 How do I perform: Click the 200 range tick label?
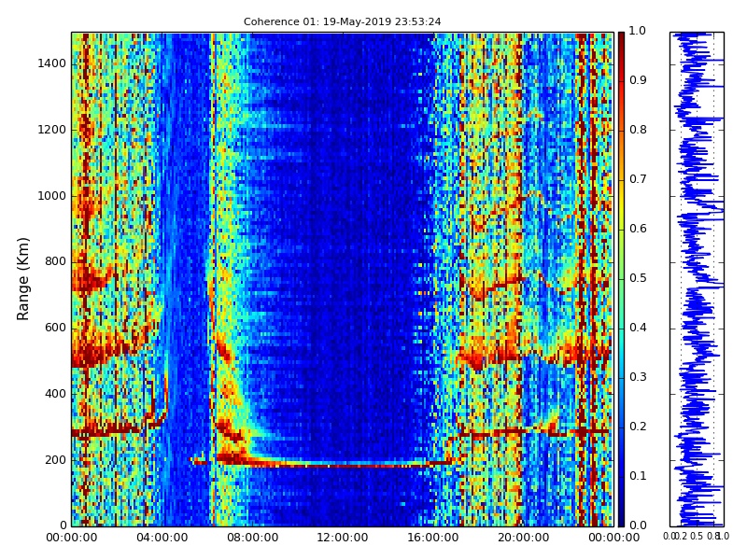pyautogui.click(x=56, y=460)
